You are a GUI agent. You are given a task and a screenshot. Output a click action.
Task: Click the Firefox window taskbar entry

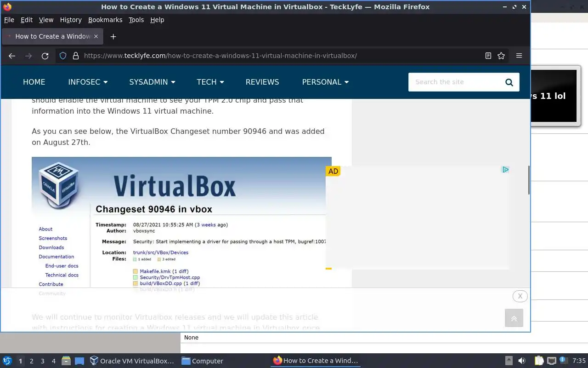[x=316, y=361]
